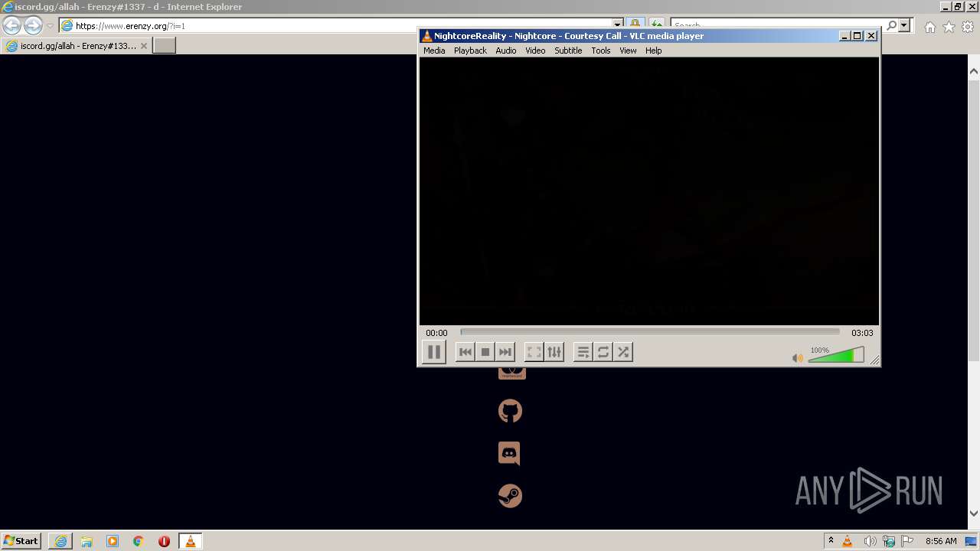
Task: Open the VLC Playback menu
Action: point(470,51)
